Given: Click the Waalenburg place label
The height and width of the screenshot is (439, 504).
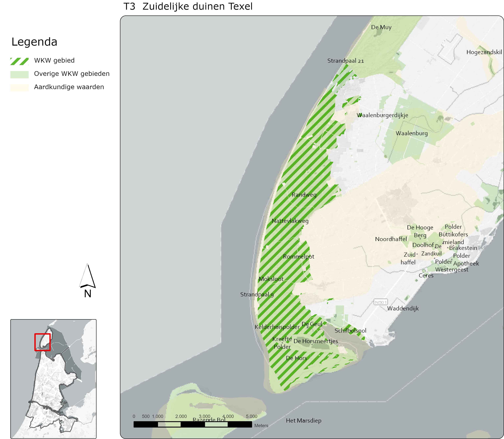Looking at the screenshot, I should click(x=411, y=133).
